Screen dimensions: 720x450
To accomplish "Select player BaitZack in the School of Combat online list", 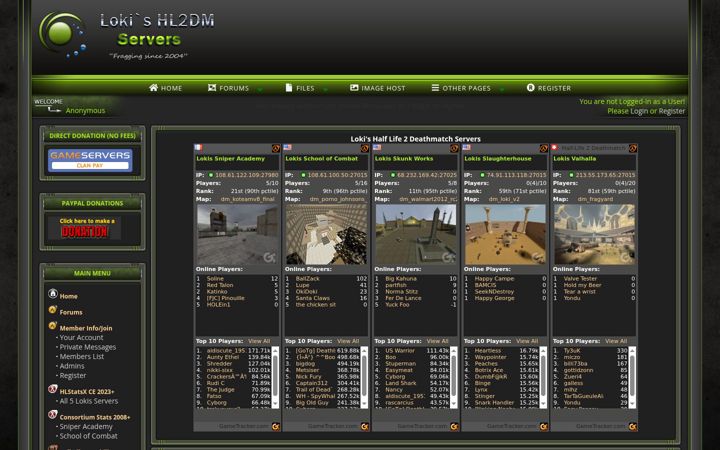I will click(x=308, y=279).
